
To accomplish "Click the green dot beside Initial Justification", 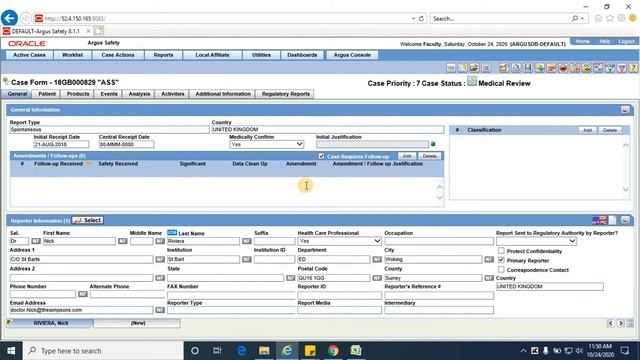I will (433, 144).
